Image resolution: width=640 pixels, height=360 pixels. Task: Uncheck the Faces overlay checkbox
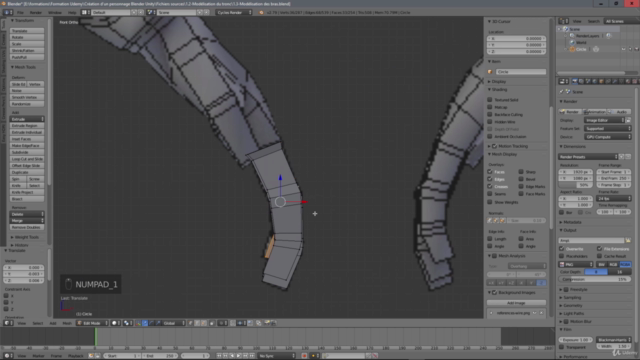[x=490, y=172]
